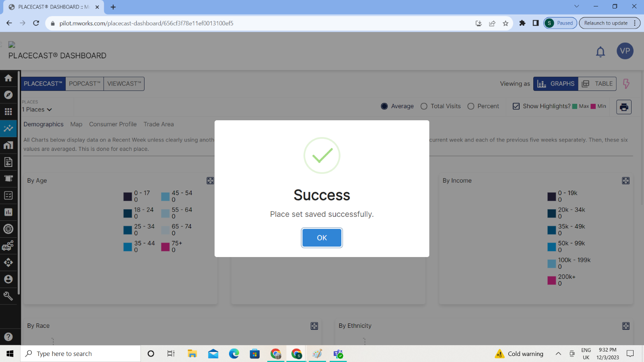Open the bar chart icon in sidebar

point(8,212)
